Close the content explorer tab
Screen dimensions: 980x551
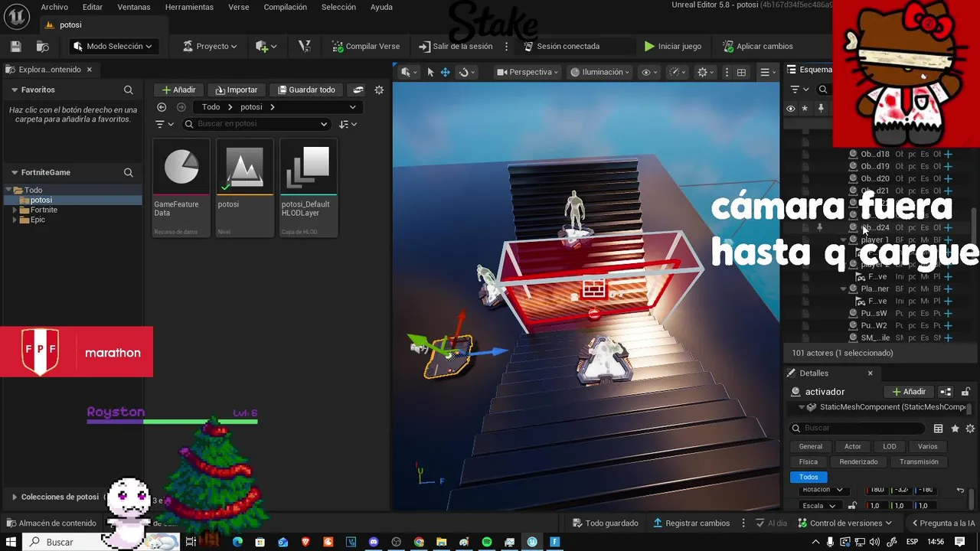click(x=89, y=70)
